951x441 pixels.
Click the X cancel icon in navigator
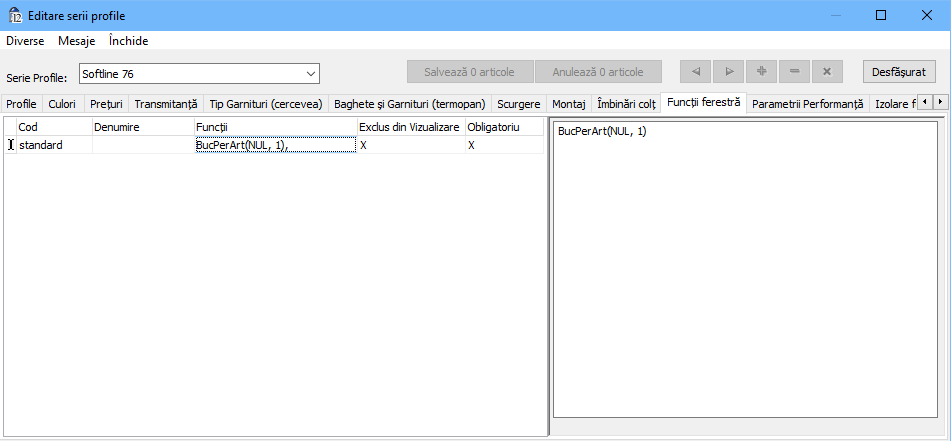coord(826,72)
